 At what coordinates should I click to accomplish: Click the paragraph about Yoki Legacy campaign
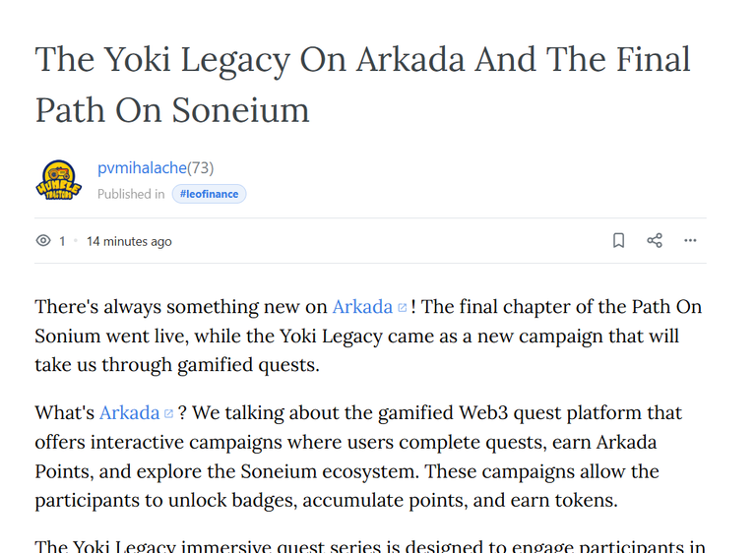pyautogui.click(x=368, y=337)
